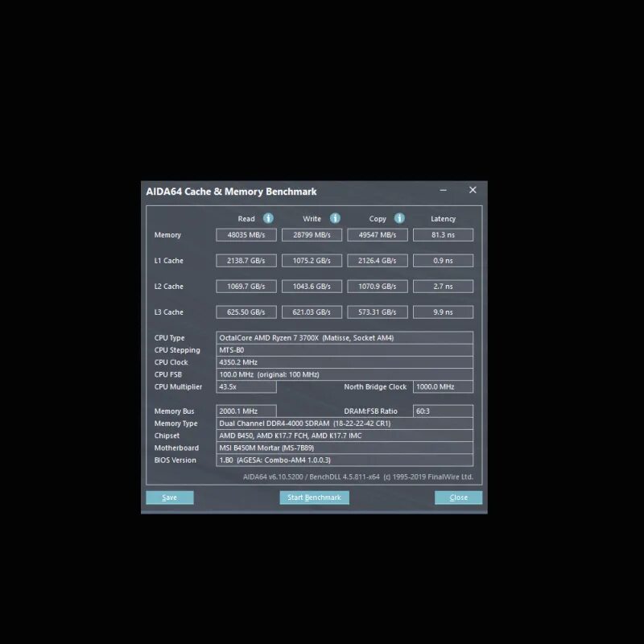The height and width of the screenshot is (644, 644).
Task: Close the AIDA64 benchmark window with X
Action: (x=473, y=190)
